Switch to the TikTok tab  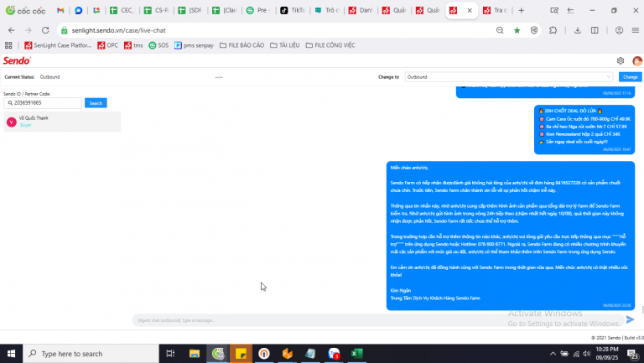293,10
